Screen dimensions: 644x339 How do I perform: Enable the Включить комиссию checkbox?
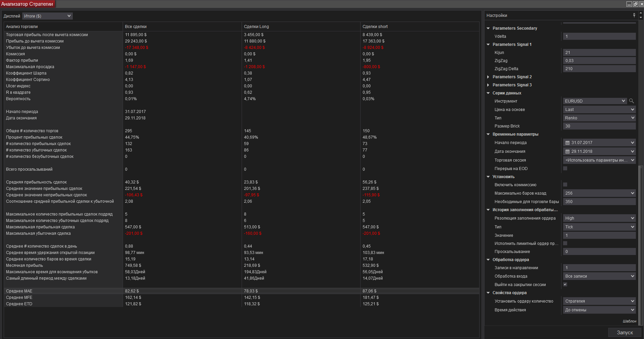[x=565, y=185]
